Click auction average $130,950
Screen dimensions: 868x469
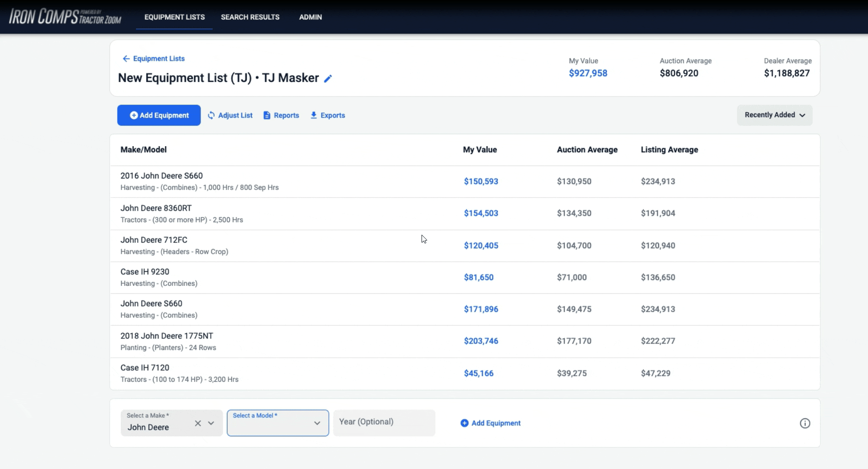pos(574,181)
